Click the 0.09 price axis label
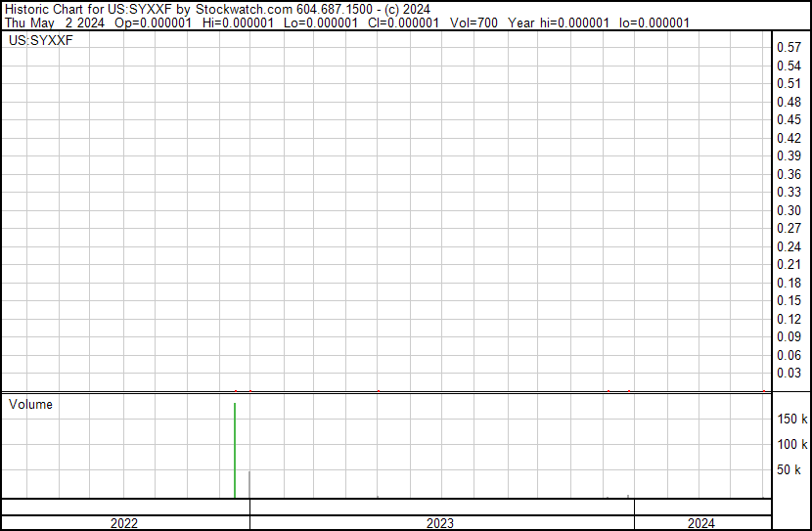The image size is (812, 531). (x=789, y=337)
